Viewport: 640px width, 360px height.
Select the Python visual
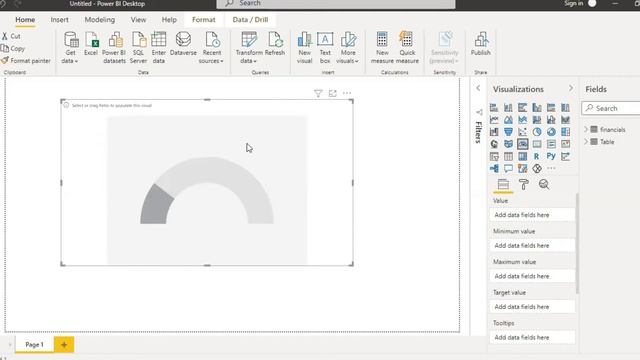[551, 156]
